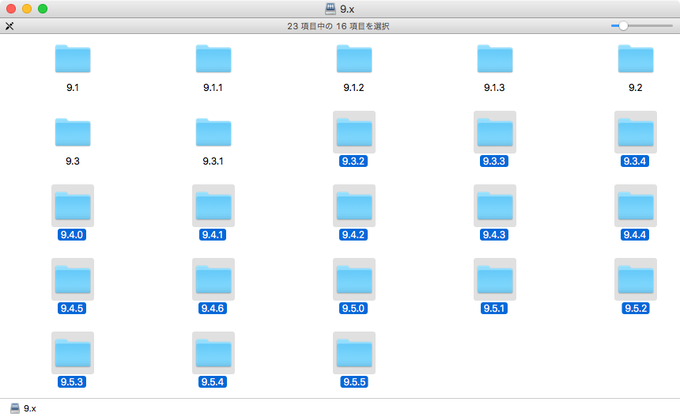Adjust the icon size slider knob
The width and height of the screenshot is (680, 417).
(623, 26)
